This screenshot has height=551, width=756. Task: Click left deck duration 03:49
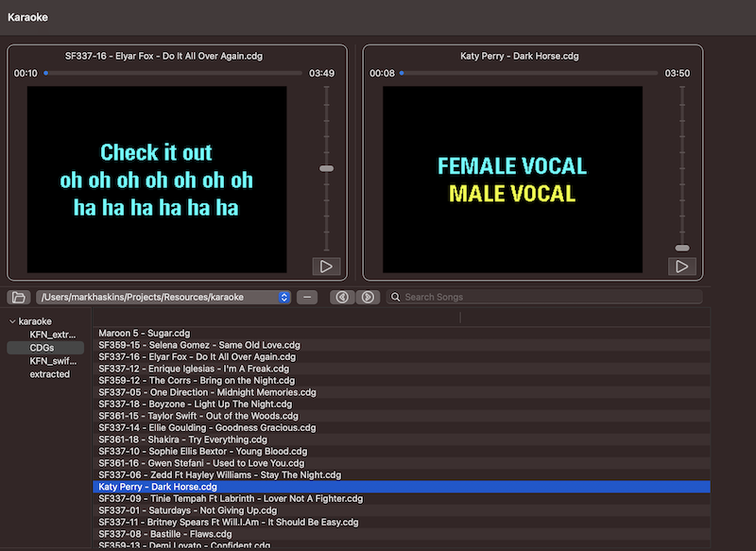tap(321, 74)
